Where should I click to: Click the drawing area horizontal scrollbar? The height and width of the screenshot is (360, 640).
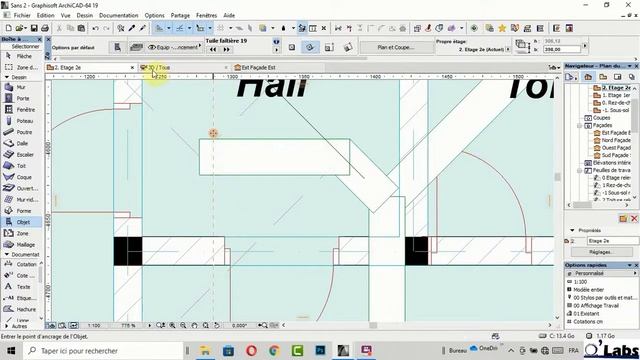click(x=373, y=325)
